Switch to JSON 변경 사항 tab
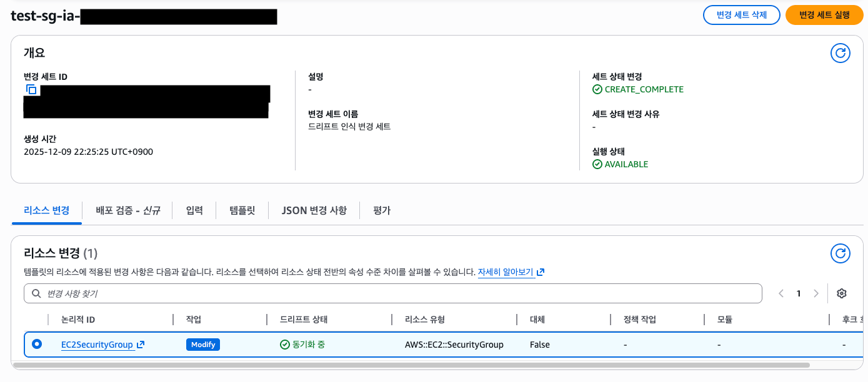Screen dimensions: 868x382 click(314, 210)
